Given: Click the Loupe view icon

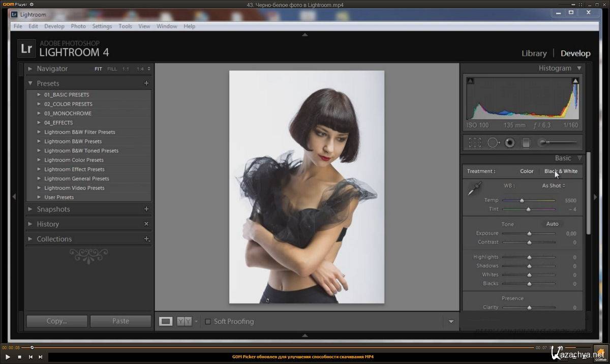Looking at the screenshot, I should click(x=166, y=321).
